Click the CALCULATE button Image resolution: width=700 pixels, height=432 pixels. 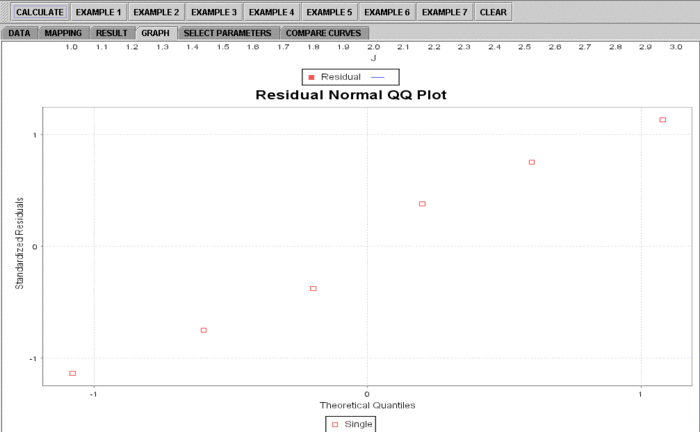tap(39, 13)
